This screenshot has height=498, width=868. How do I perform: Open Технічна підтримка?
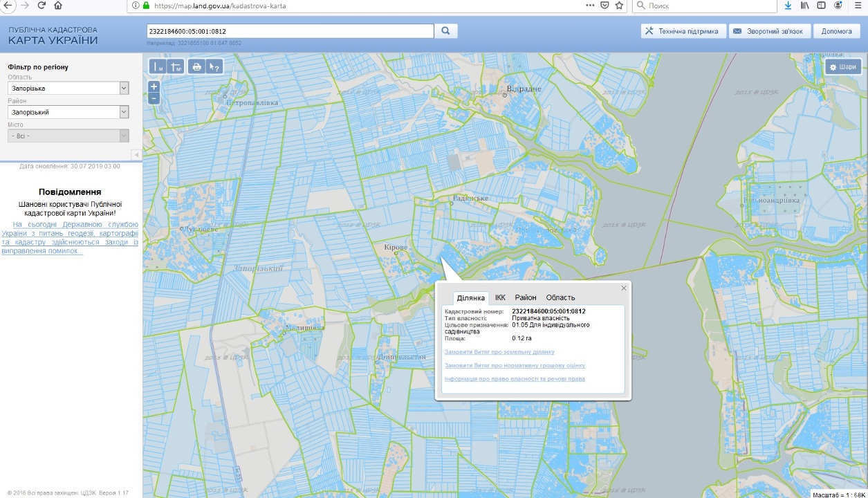point(683,31)
